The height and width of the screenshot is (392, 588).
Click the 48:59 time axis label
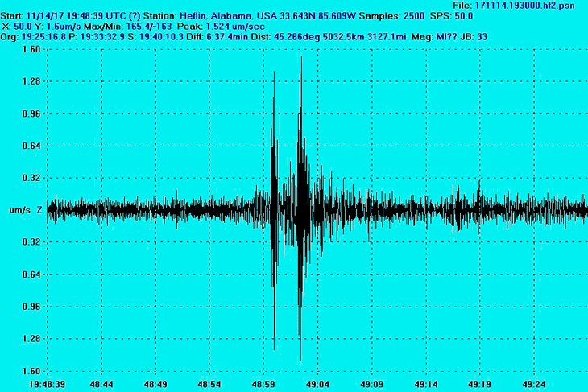coord(263,384)
